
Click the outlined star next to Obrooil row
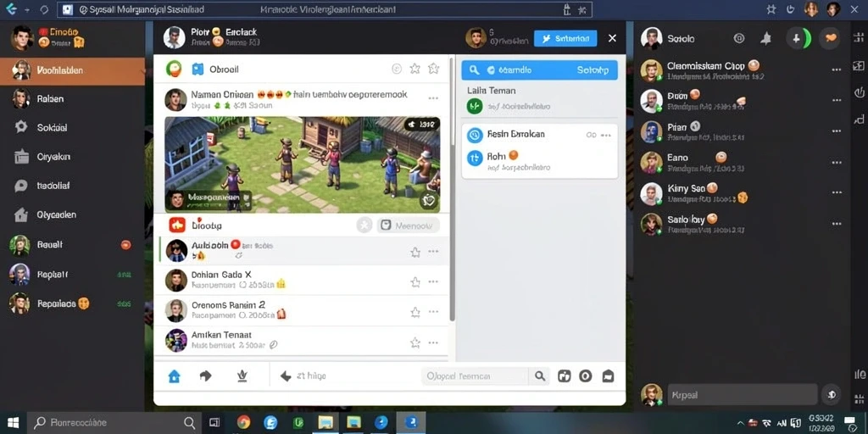pyautogui.click(x=433, y=69)
